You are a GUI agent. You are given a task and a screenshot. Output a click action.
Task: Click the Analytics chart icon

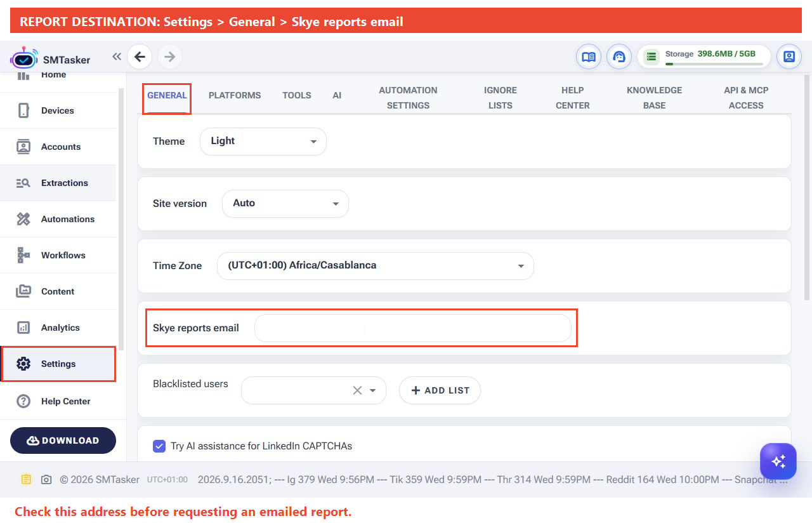point(23,328)
